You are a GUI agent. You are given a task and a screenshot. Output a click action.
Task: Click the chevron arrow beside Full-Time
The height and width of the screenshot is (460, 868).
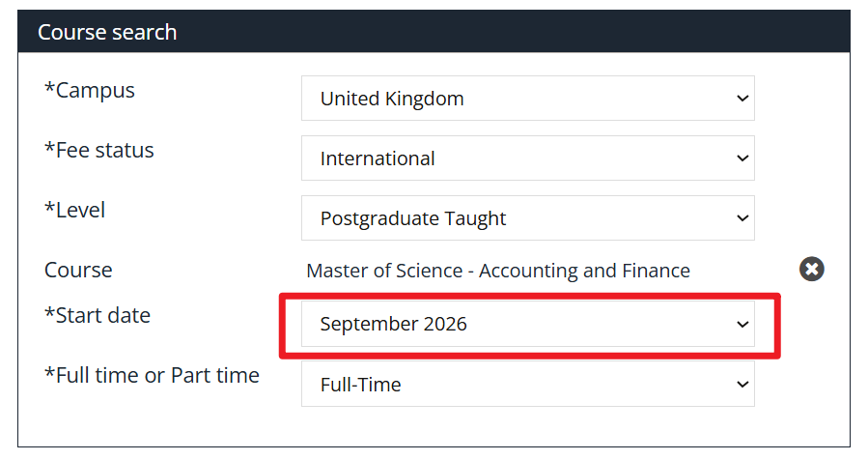click(x=742, y=385)
